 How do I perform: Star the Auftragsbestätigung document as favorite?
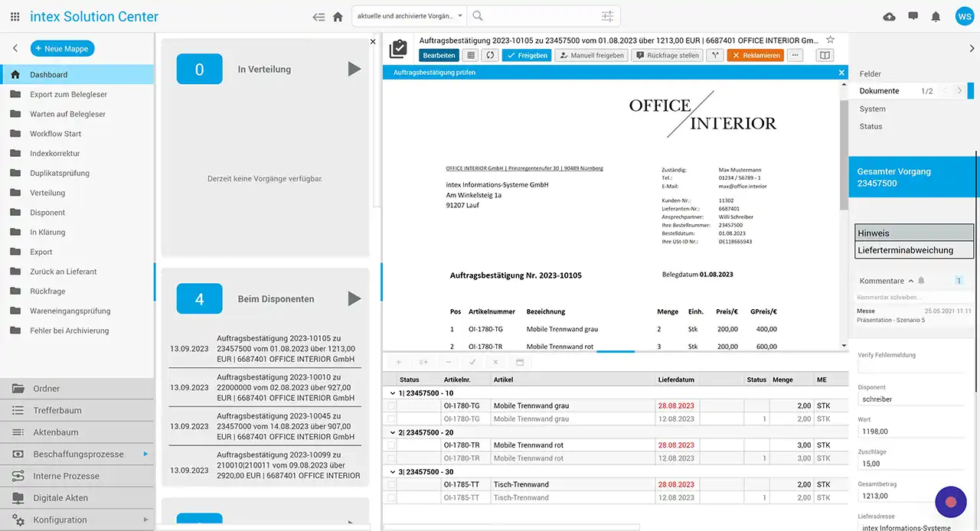[830, 40]
